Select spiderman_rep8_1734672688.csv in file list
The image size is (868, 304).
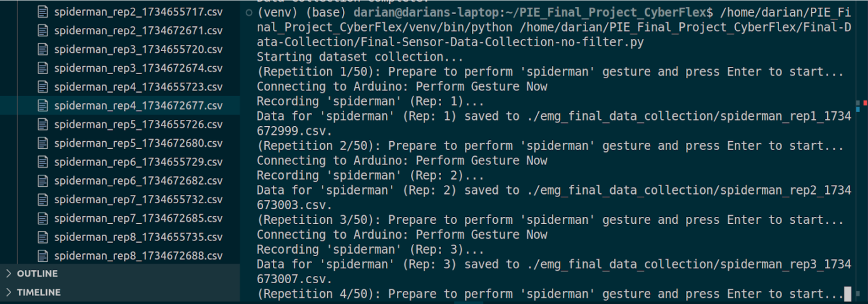pos(138,256)
